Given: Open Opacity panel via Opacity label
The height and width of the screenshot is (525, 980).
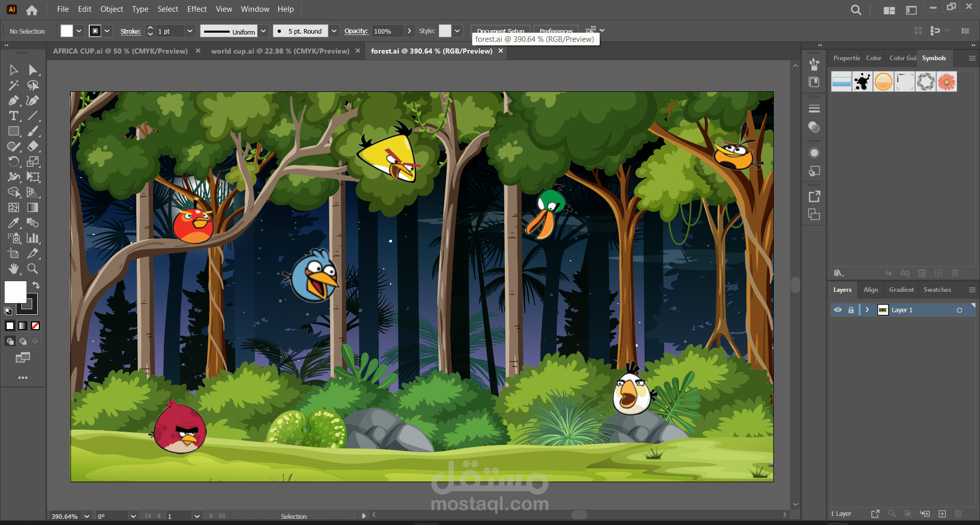Looking at the screenshot, I should tap(356, 31).
